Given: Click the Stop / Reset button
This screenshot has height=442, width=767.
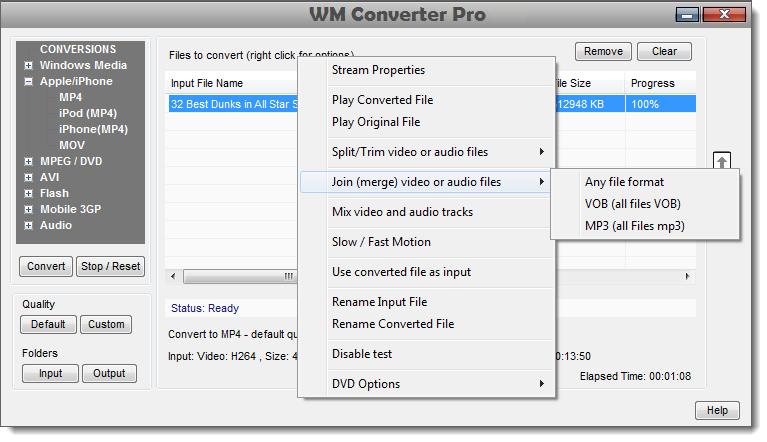Looking at the screenshot, I should click(x=110, y=266).
